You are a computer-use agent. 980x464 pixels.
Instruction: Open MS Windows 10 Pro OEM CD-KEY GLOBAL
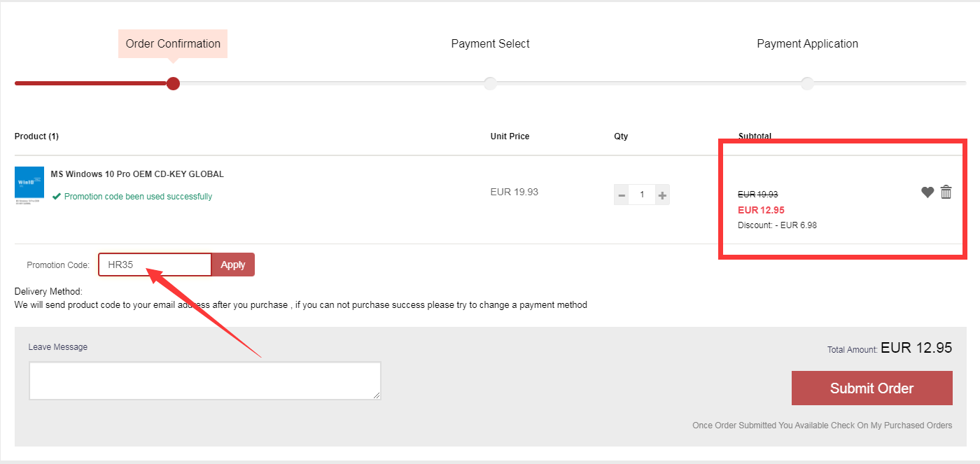[x=137, y=174]
